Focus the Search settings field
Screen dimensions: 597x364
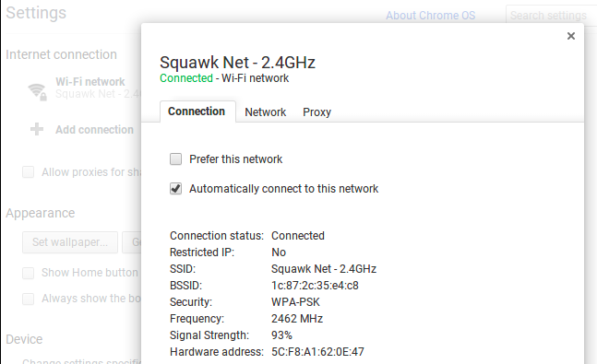551,16
